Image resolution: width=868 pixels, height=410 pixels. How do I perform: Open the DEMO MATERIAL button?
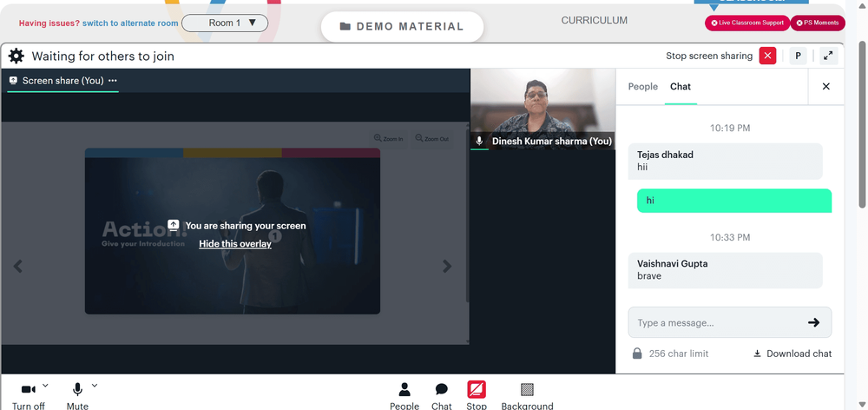(402, 27)
